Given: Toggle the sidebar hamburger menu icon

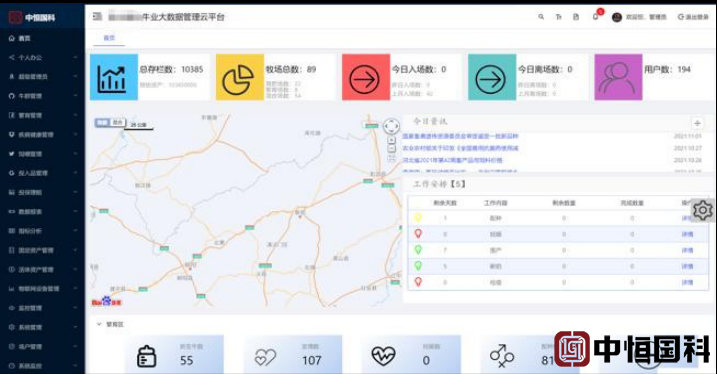Looking at the screenshot, I should click(97, 16).
